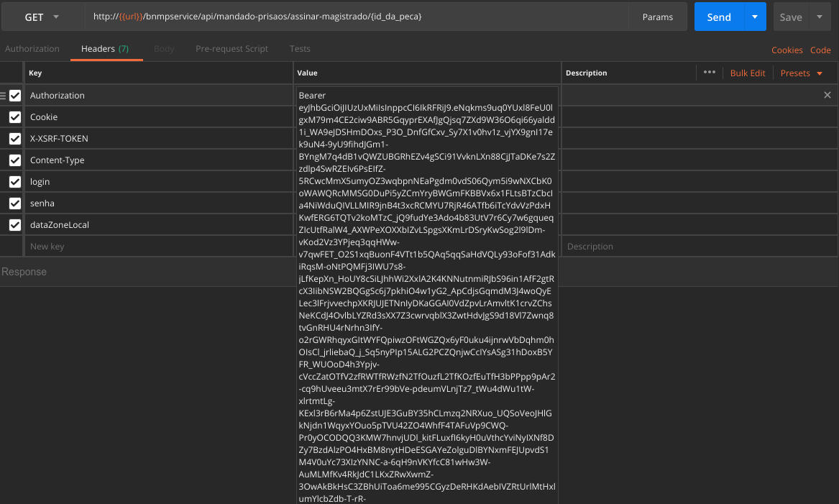Click the dataZoneLocal key cell
The image size is (839, 504).
click(x=159, y=225)
